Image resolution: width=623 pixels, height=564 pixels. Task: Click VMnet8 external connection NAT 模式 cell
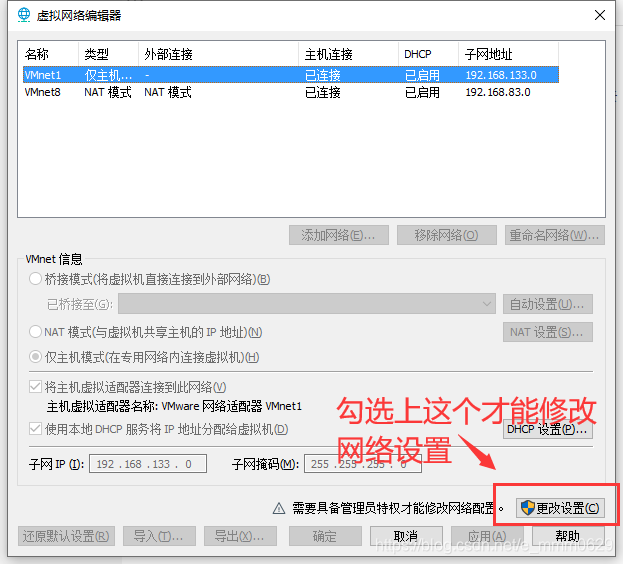click(168, 92)
